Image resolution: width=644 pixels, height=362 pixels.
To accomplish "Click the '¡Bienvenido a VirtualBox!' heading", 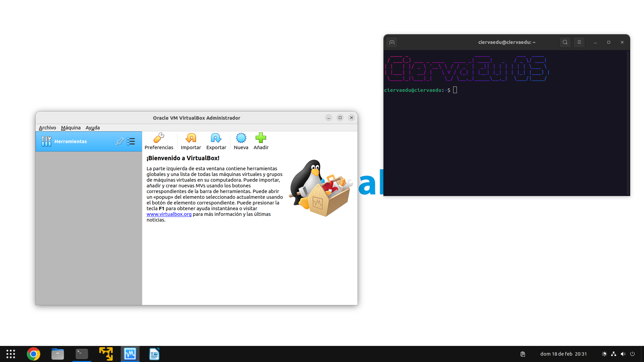I will pyautogui.click(x=183, y=158).
